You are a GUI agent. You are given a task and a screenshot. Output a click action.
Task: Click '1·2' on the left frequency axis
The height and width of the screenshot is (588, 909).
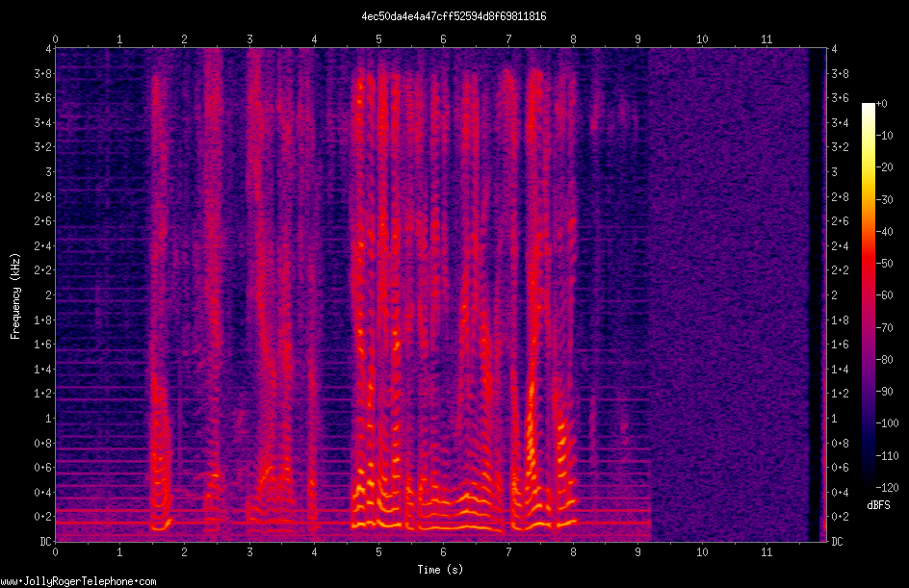[43, 394]
